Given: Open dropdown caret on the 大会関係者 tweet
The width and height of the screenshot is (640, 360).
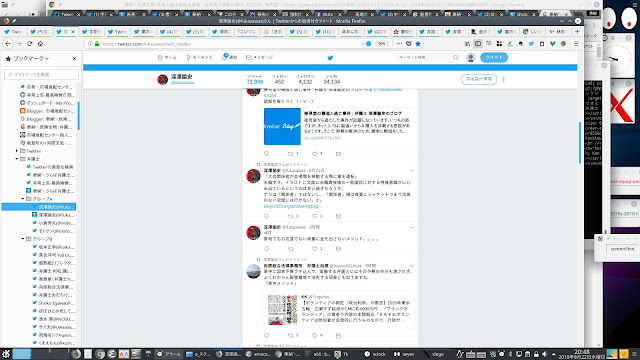Looking at the screenshot, I should coord(412,171).
